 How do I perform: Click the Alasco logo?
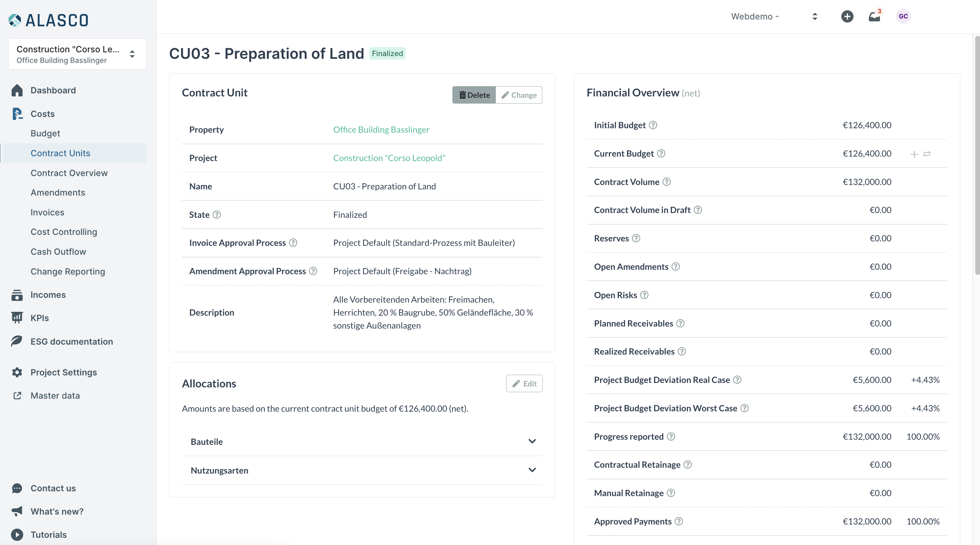coord(48,20)
